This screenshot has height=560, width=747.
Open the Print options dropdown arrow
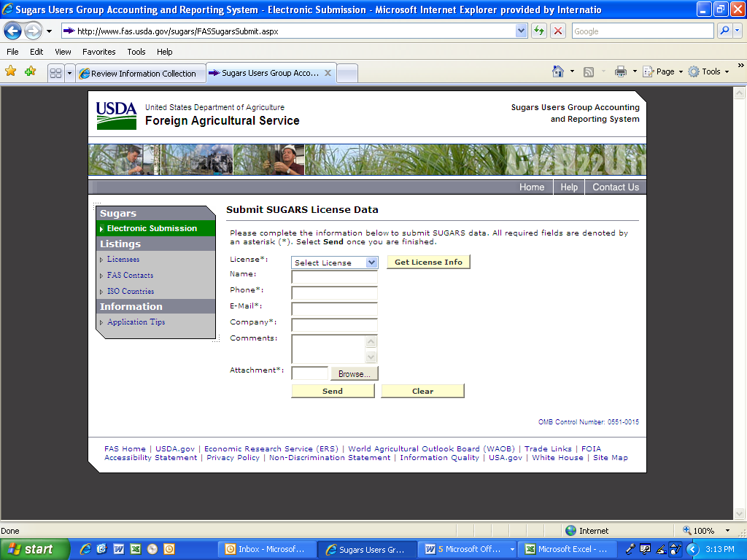(635, 72)
